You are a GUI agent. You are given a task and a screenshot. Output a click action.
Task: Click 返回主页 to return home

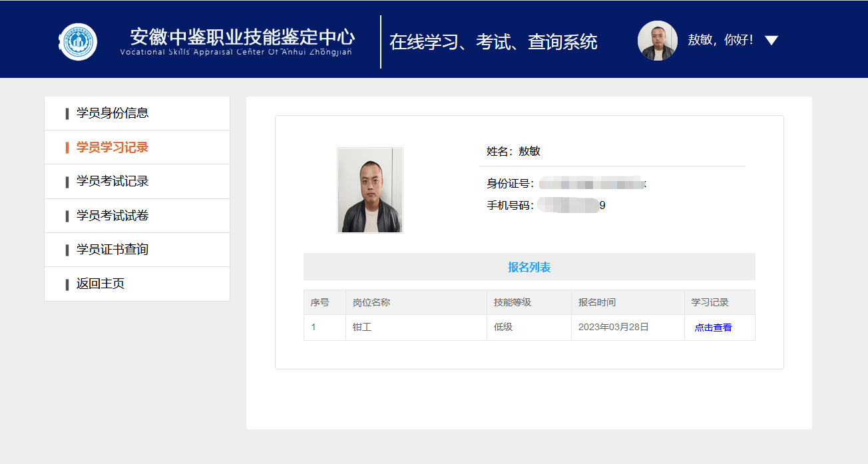pos(137,284)
